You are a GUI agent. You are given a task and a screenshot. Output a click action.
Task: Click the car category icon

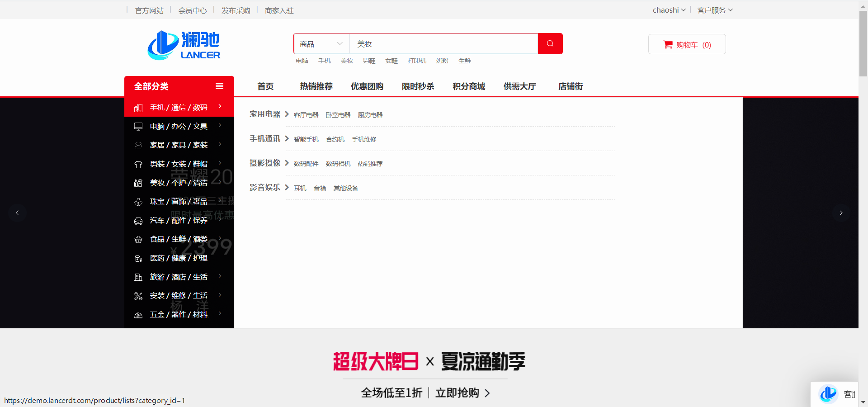[138, 221]
